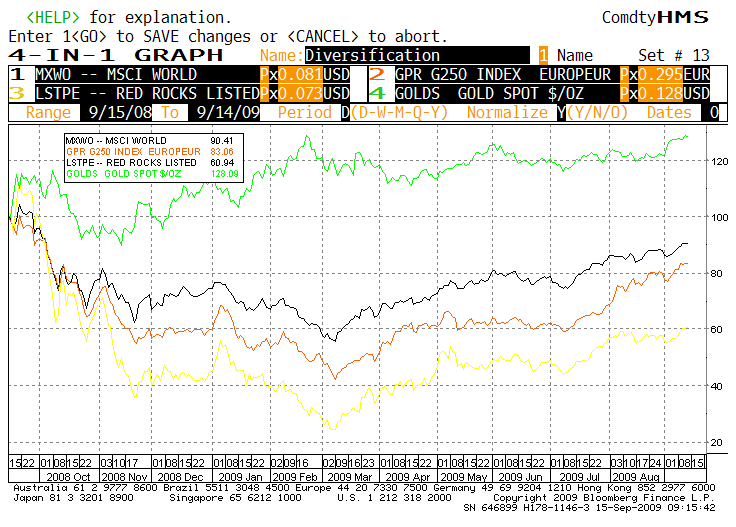The image size is (736, 527).
Task: Click the 2008 Oct axis label
Action: point(68,477)
